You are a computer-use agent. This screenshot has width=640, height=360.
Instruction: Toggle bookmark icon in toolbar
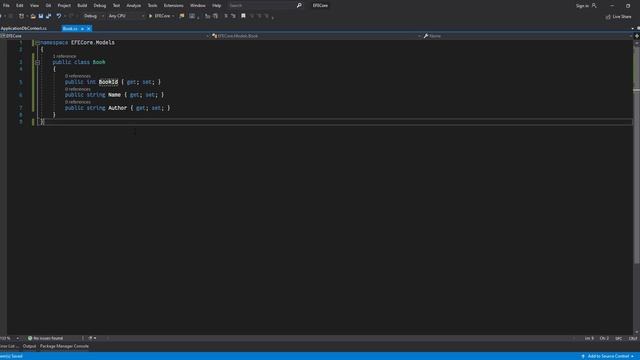pyautogui.click(x=243, y=16)
